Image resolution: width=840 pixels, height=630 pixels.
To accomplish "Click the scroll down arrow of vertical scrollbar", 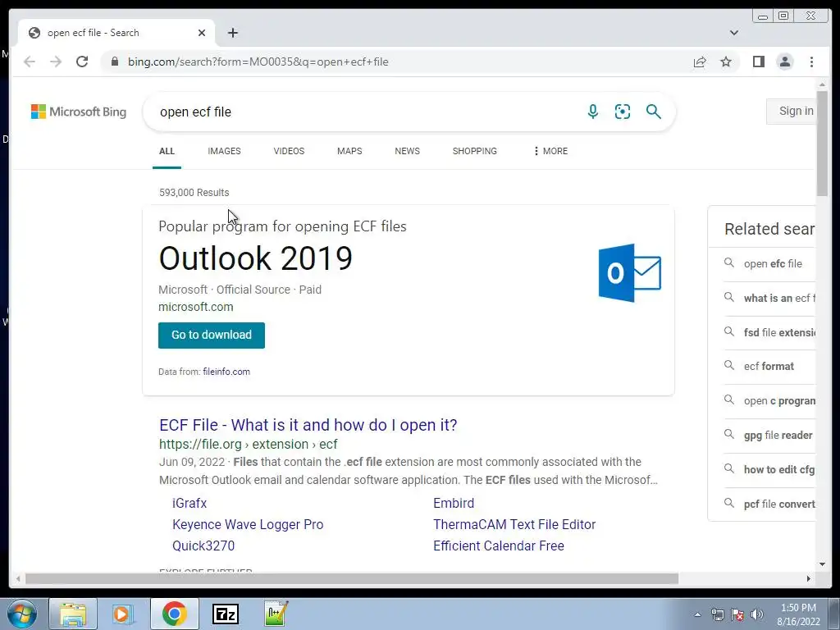I will tap(822, 564).
